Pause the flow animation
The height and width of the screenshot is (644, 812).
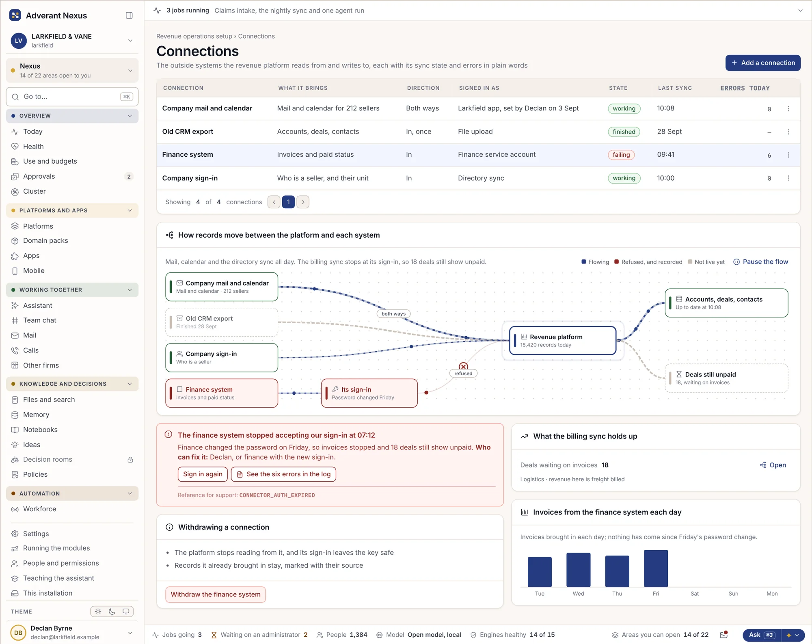[x=761, y=262]
